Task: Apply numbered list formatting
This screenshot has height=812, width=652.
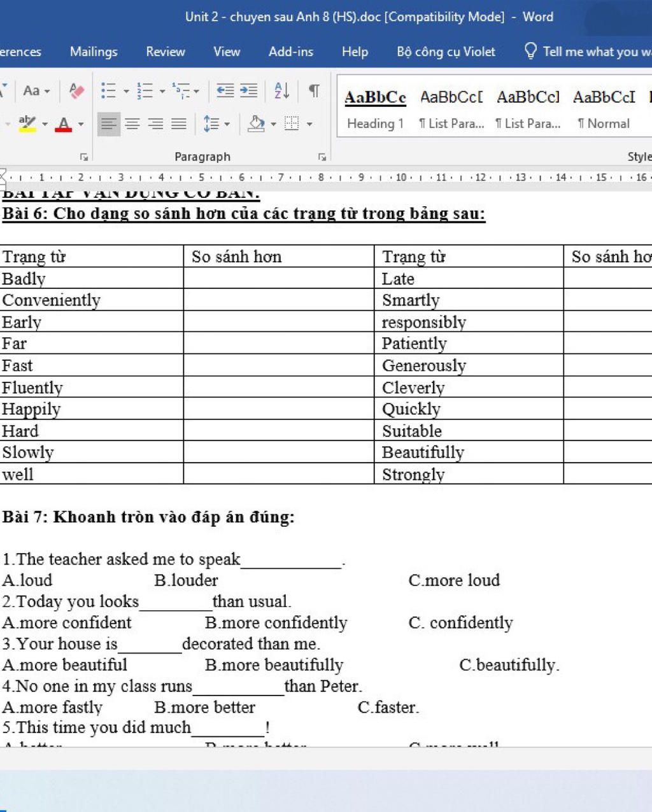Action: (x=145, y=91)
